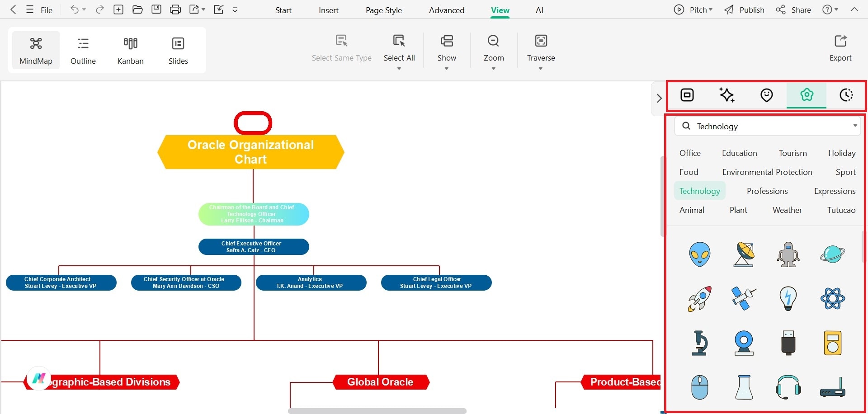Collapse the ribbon with the caret icon
Viewport: 868px width, 414px height.
(x=854, y=9)
